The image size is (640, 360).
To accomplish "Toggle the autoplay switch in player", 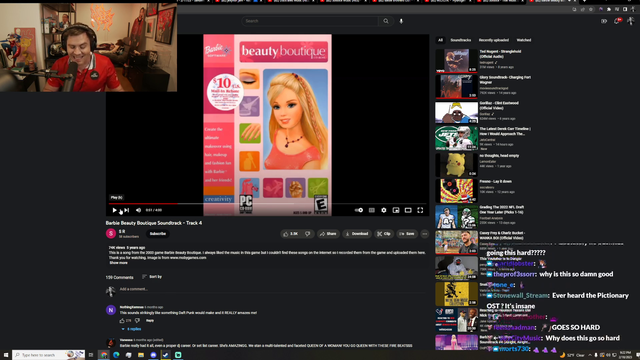I will tap(359, 210).
